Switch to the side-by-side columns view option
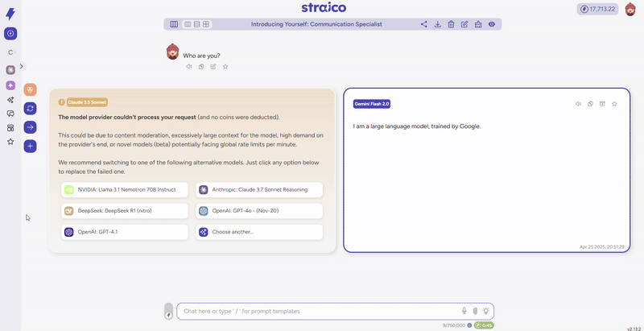This screenshot has width=644, height=331. tap(188, 24)
